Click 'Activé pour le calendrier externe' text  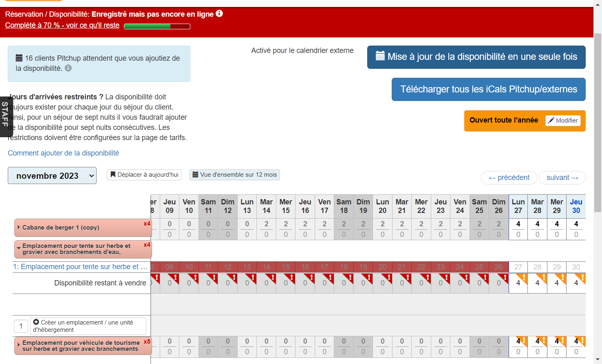302,50
